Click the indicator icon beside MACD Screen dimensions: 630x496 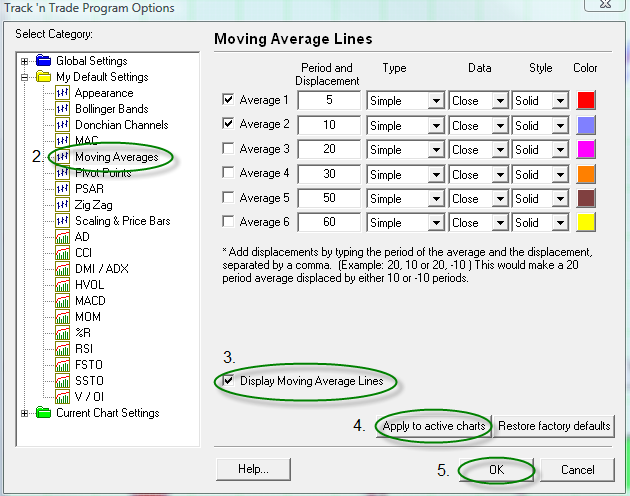click(x=62, y=301)
